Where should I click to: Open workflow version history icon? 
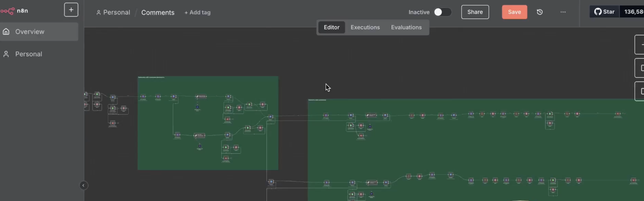tap(540, 12)
